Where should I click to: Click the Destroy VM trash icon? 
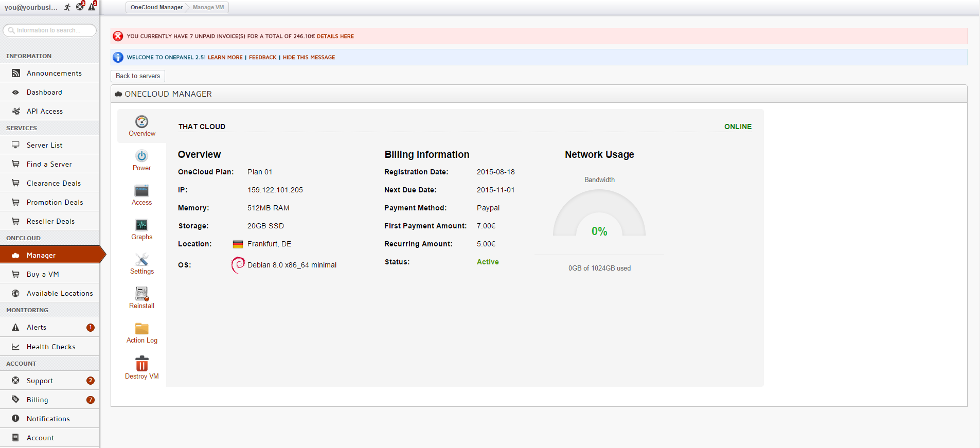point(141,364)
